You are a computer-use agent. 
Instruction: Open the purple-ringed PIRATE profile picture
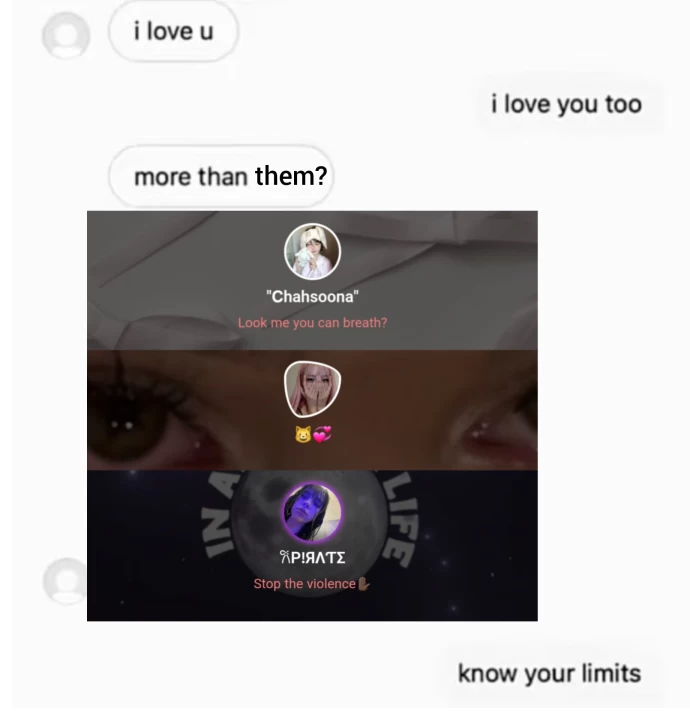(x=312, y=512)
